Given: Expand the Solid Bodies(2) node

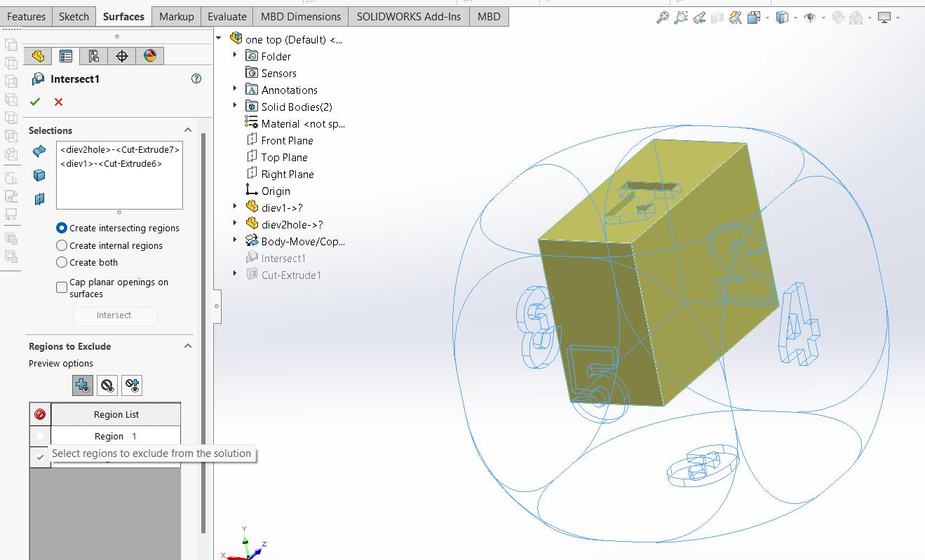Looking at the screenshot, I should tap(235, 106).
